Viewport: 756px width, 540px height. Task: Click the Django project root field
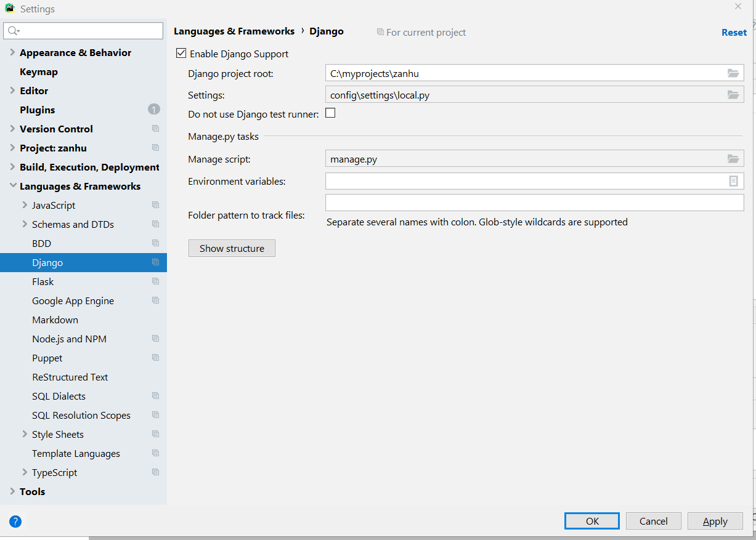pos(534,73)
